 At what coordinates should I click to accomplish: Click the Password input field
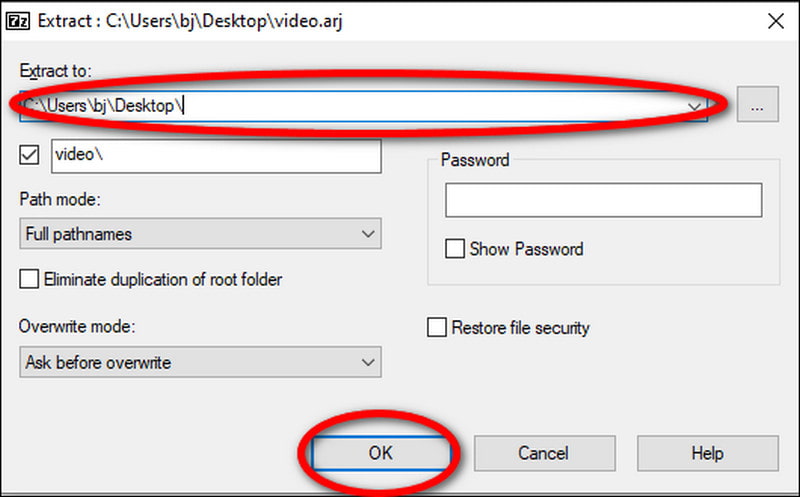pos(603,200)
